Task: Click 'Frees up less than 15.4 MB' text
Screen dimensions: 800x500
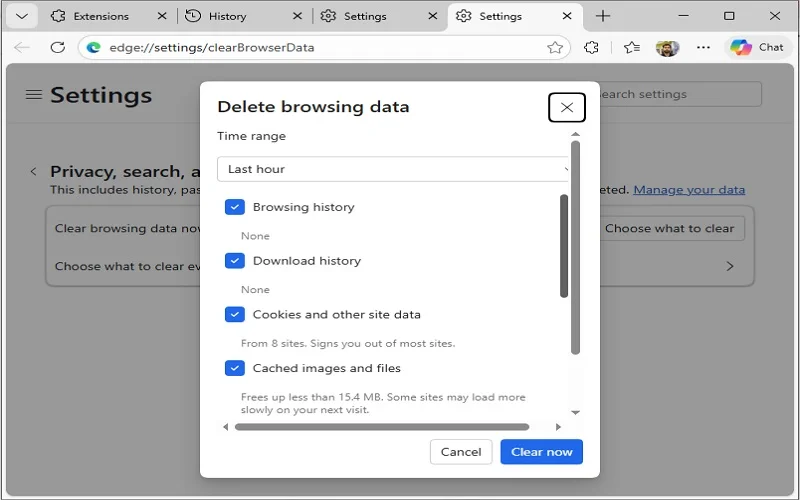Action: tap(383, 403)
